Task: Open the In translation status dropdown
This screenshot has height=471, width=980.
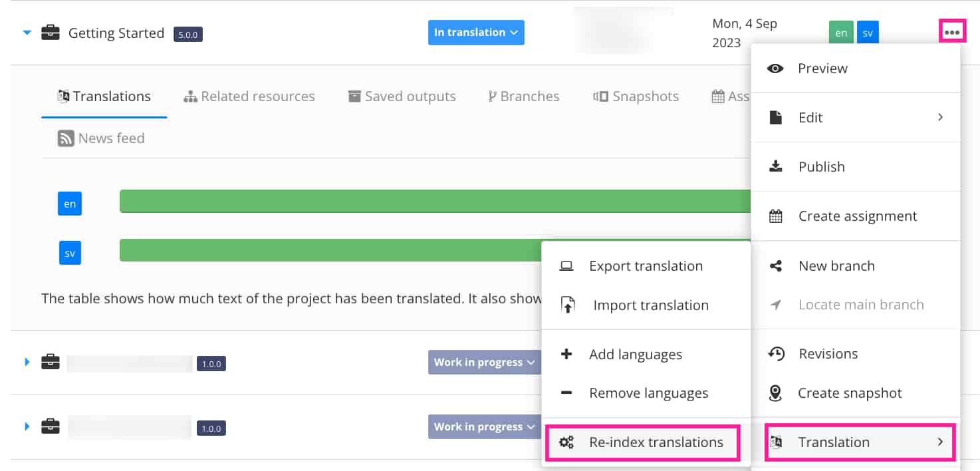Action: coord(476,32)
